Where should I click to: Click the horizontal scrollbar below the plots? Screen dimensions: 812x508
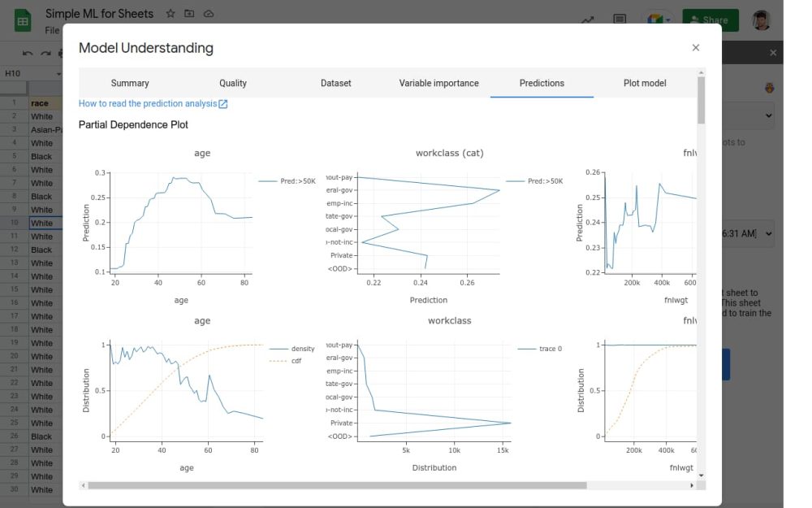point(337,485)
